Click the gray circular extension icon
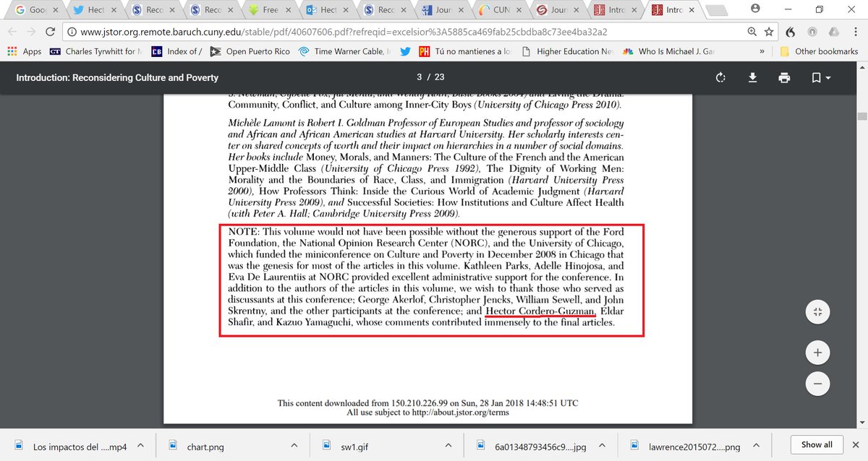The image size is (868, 461). tap(812, 32)
